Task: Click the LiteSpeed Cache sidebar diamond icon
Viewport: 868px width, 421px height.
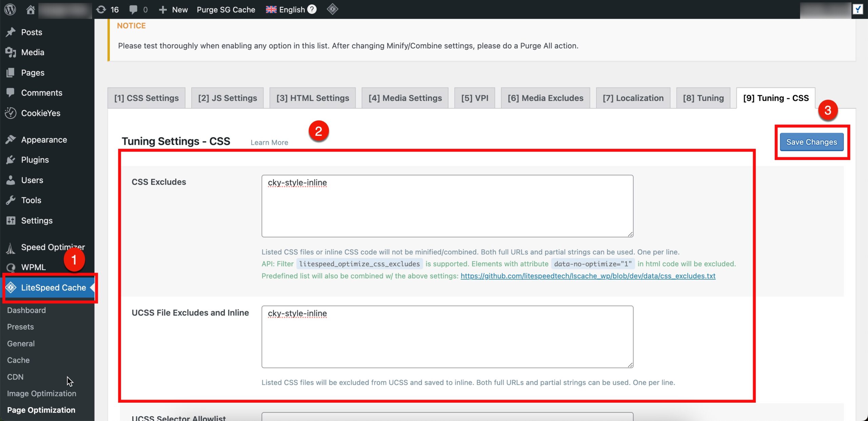Action: 11,287
